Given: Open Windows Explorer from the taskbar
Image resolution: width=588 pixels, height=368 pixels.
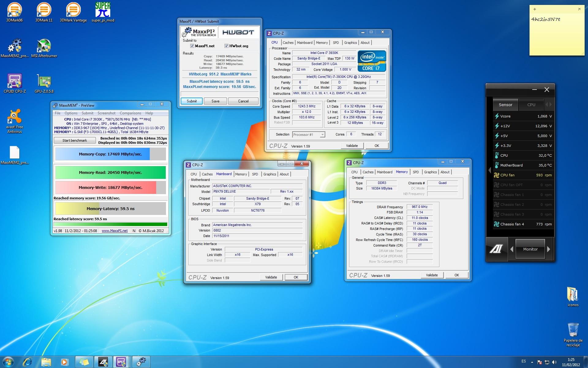Looking at the screenshot, I should [x=46, y=362].
